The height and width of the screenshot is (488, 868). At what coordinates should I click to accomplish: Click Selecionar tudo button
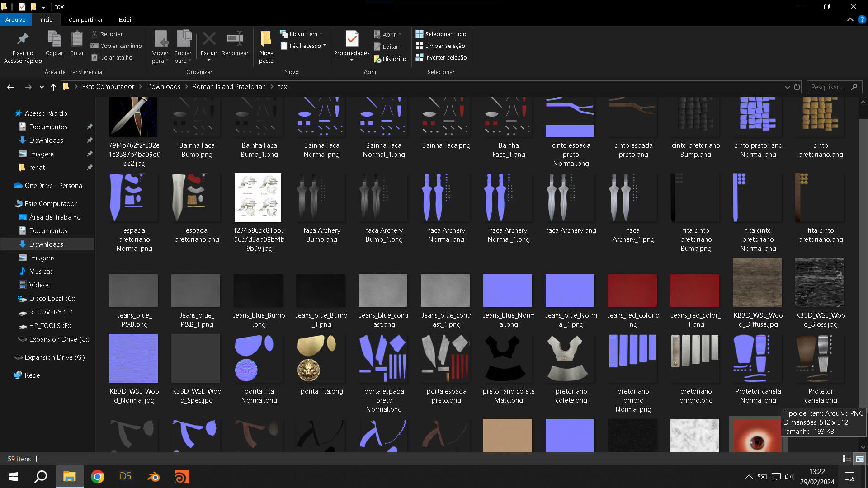tap(441, 34)
